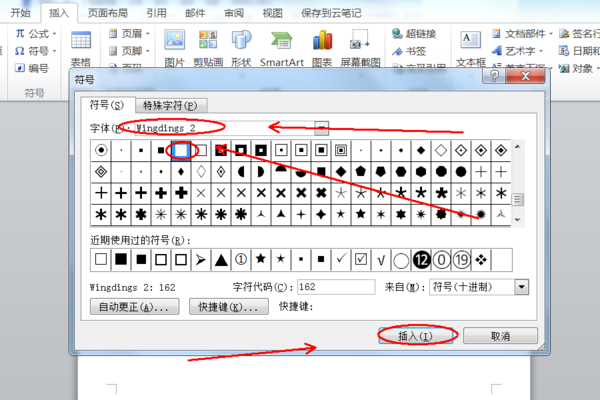The width and height of the screenshot is (600, 400).
Task: Open the 页面布局 ribbon tab
Action: [108, 13]
